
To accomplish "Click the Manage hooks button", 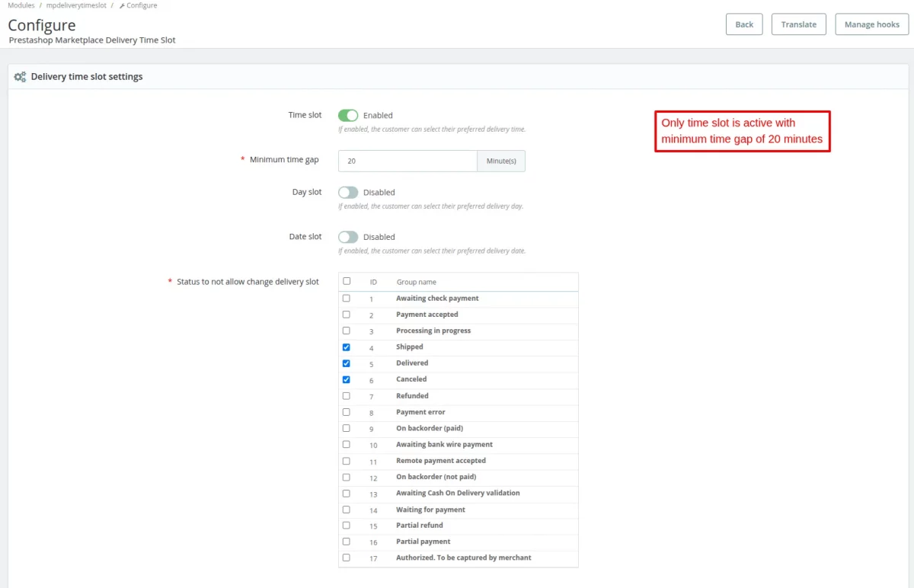I will pyautogui.click(x=871, y=24).
